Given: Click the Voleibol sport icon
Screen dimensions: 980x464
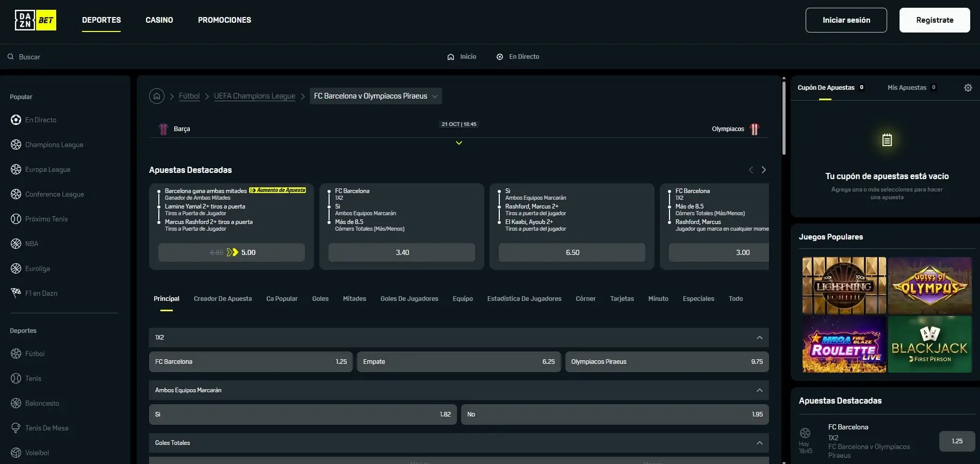Looking at the screenshot, I should [x=16, y=453].
